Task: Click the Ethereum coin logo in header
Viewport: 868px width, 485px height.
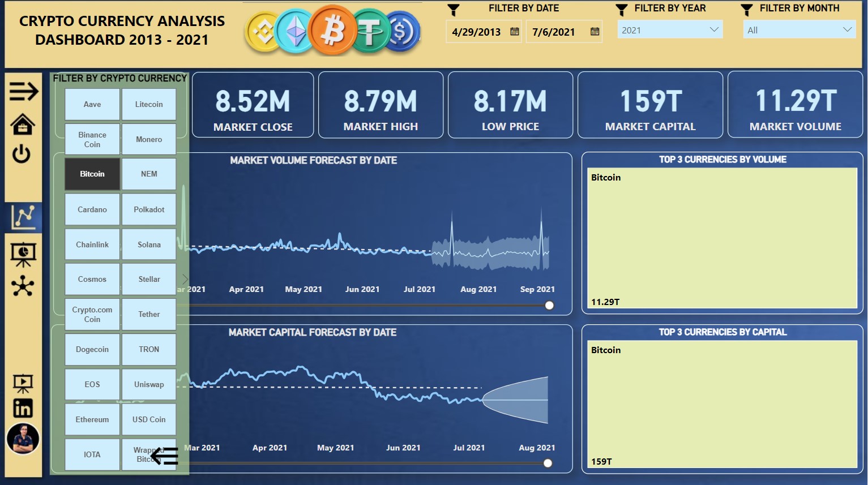Action: pos(294,32)
